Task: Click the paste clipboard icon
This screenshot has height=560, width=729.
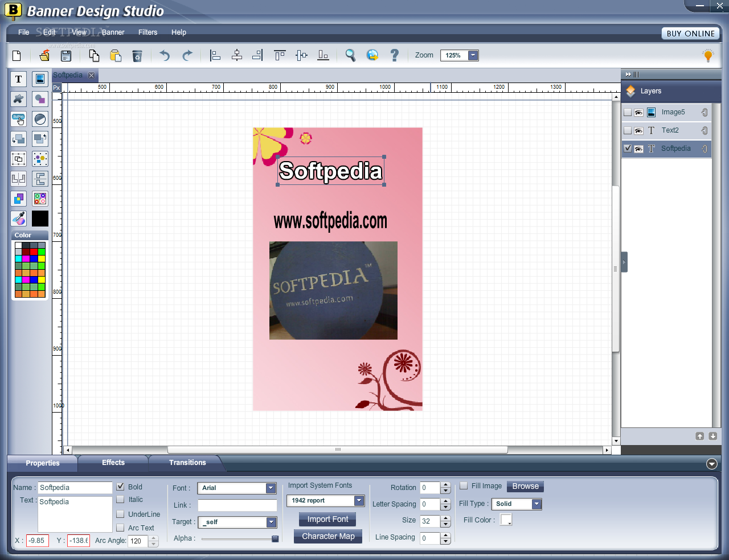Action: 116,55
